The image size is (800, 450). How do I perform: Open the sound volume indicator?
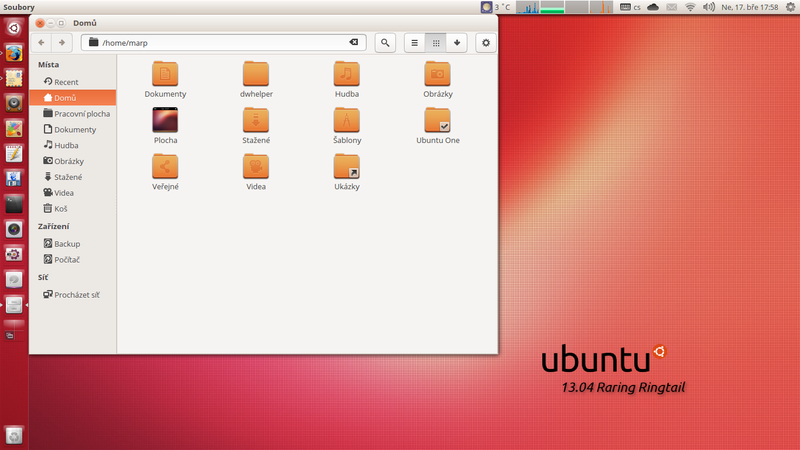[709, 7]
